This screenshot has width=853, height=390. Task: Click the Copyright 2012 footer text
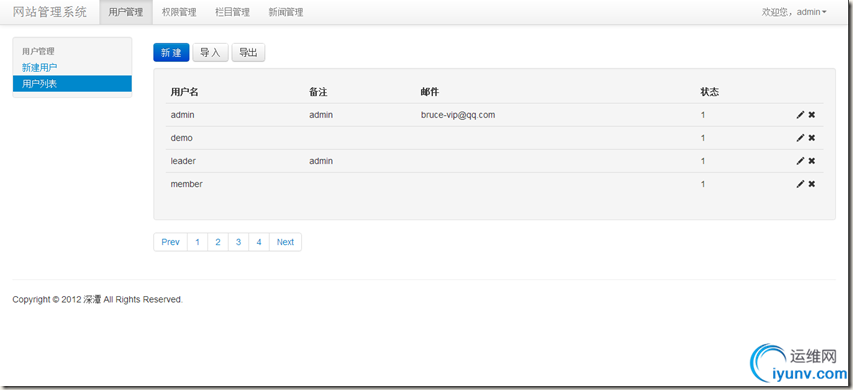(x=98, y=299)
